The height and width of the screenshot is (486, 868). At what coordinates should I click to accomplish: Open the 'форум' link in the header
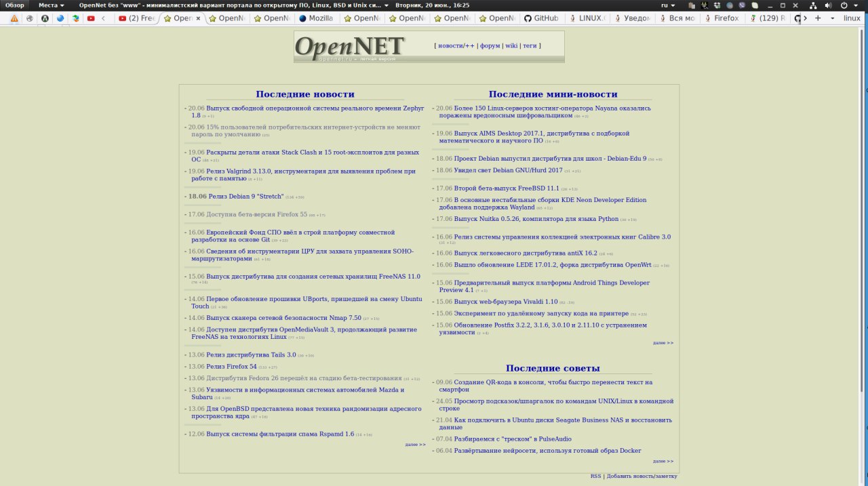tap(490, 45)
